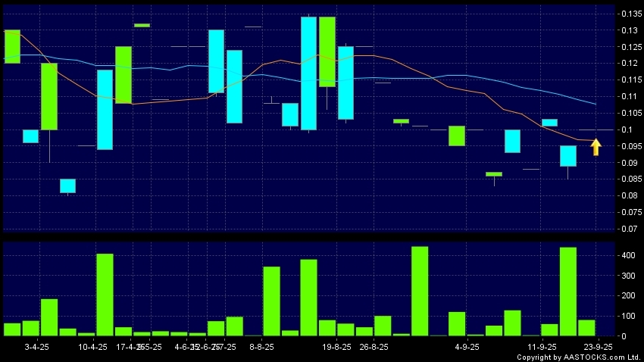Click the tall cyan candlestick above 10-4-25
Image resolution: width=644 pixels, height=362 pixels.
tap(105, 110)
